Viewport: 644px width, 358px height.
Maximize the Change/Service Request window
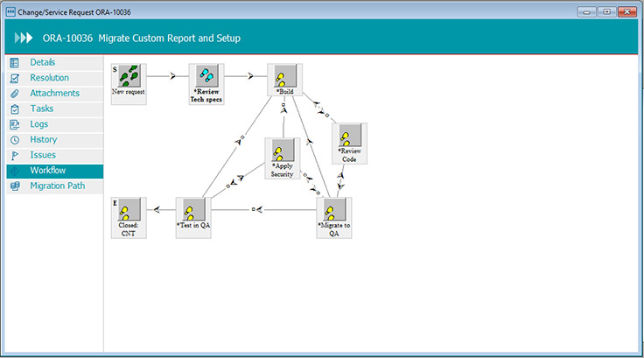click(606, 12)
